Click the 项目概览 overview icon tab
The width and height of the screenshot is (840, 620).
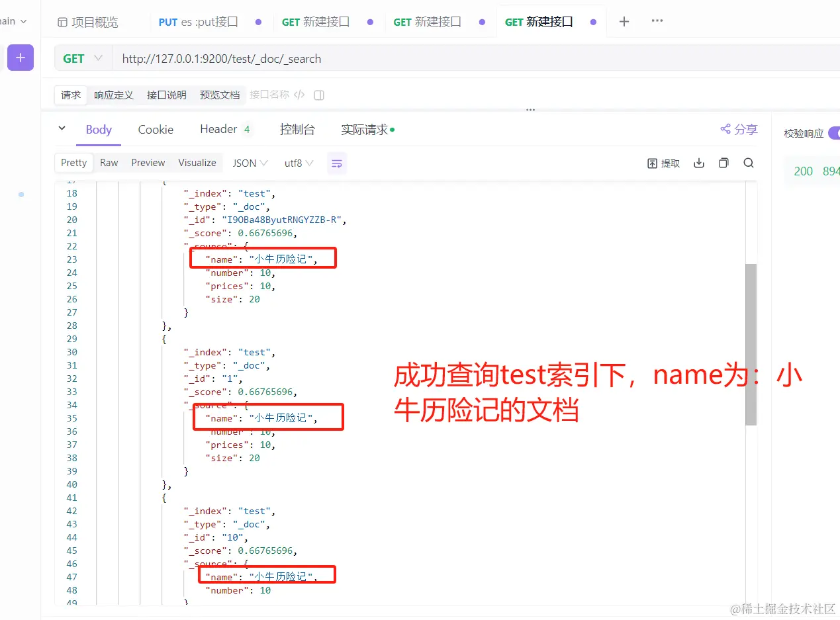point(88,22)
